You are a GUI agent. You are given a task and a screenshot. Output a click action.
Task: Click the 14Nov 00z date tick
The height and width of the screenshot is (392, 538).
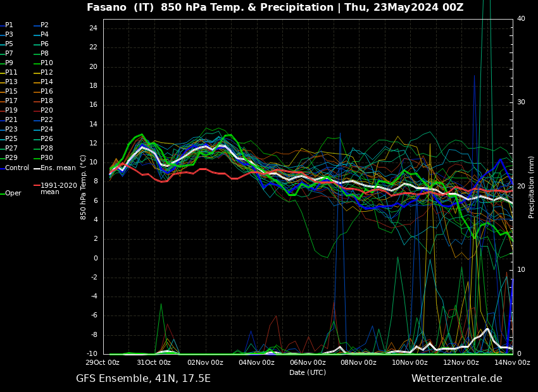[511, 363]
